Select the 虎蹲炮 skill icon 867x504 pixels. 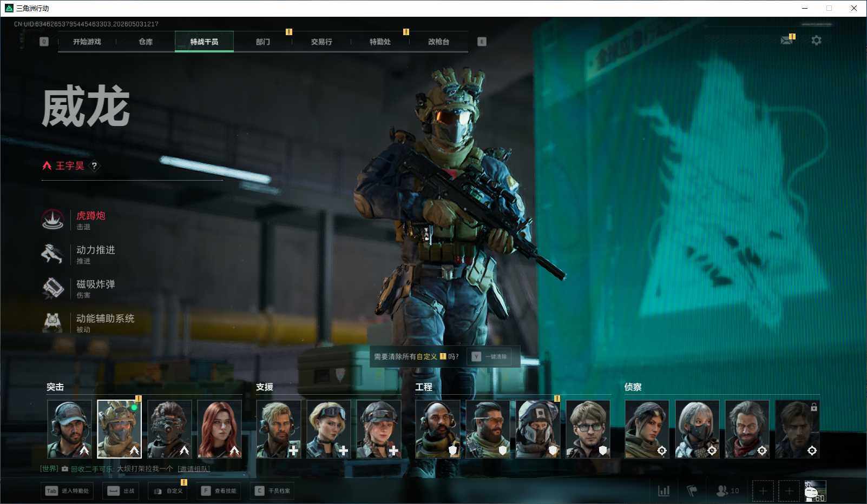point(52,220)
